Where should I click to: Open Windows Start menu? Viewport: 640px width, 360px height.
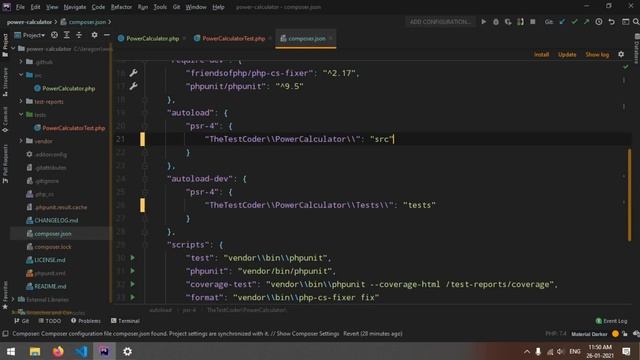coord(11,351)
